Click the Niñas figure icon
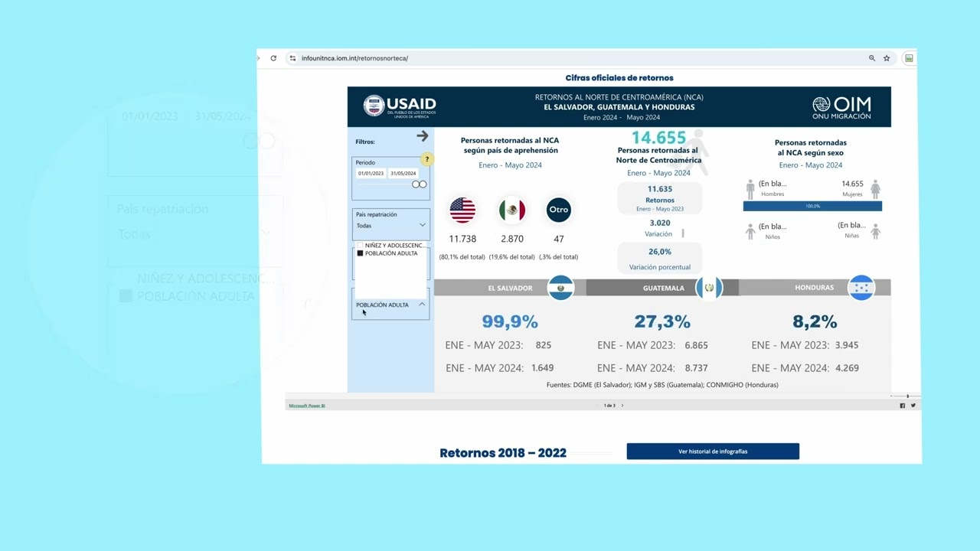Viewport: 980px width, 551px height. click(x=875, y=231)
